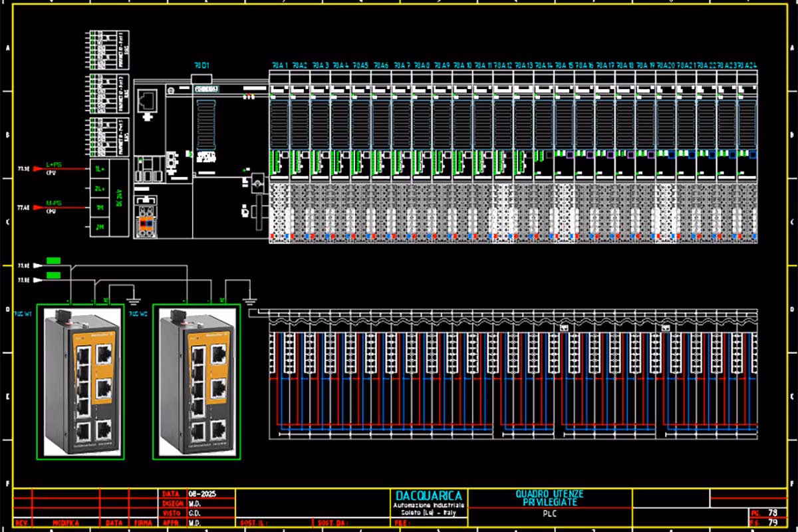Click the MODIFICA revision column header

(65, 523)
